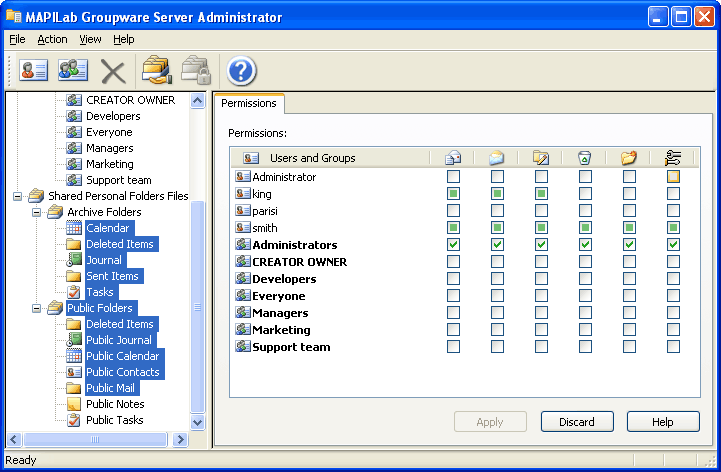This screenshot has height=472, width=721.
Task: Click the Apply button
Action: [490, 422]
